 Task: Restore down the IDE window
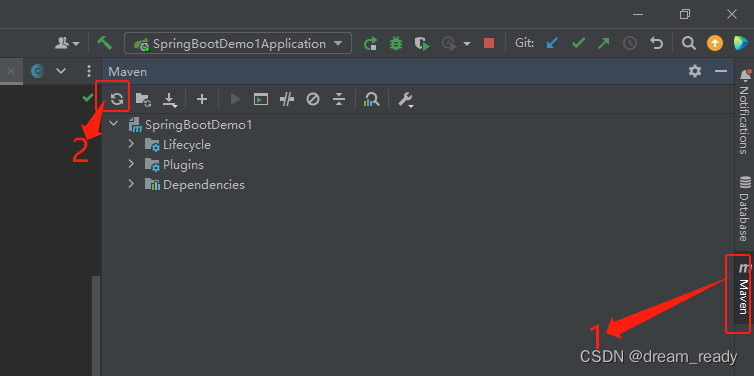point(685,14)
